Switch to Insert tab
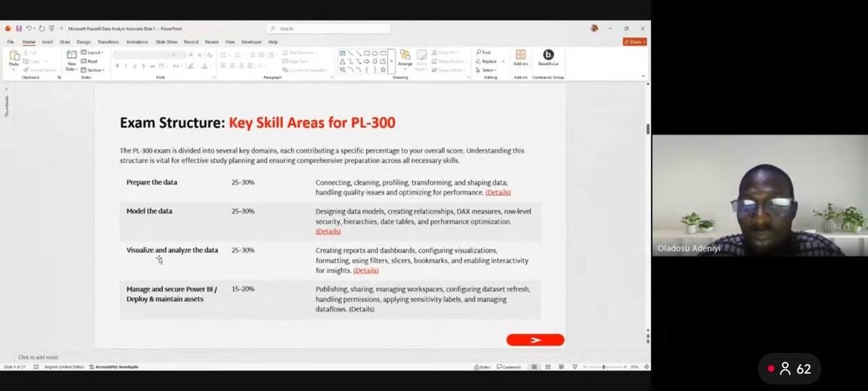868x391 pixels. (x=47, y=42)
